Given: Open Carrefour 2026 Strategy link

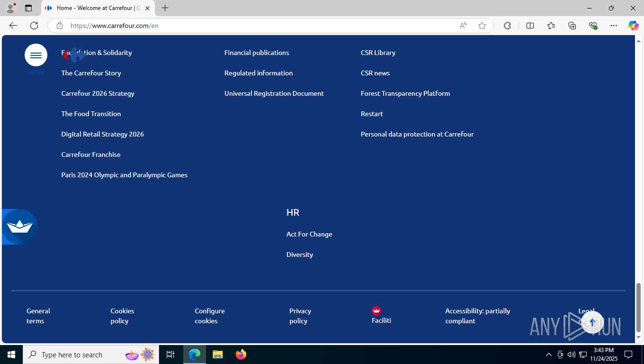Looking at the screenshot, I should click(98, 93).
